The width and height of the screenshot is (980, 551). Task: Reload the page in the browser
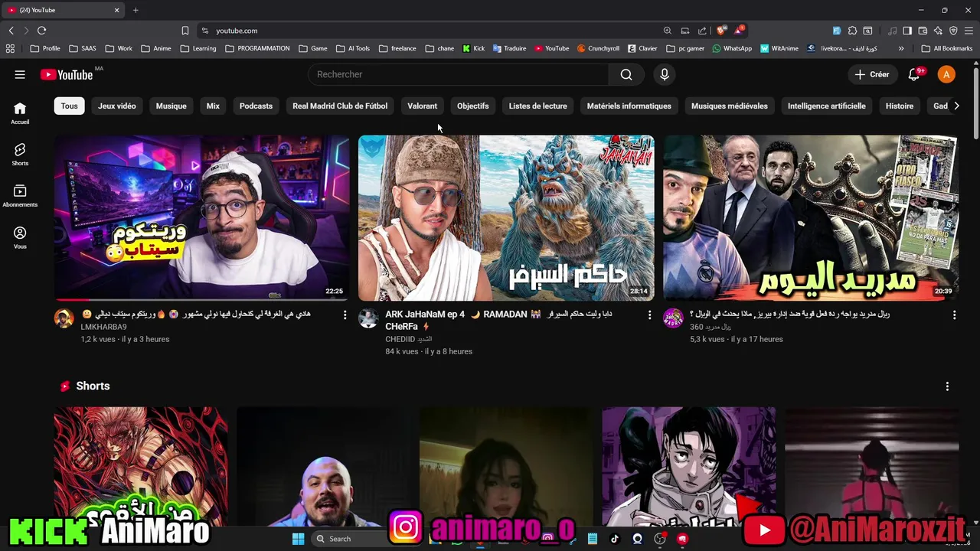pos(41,31)
